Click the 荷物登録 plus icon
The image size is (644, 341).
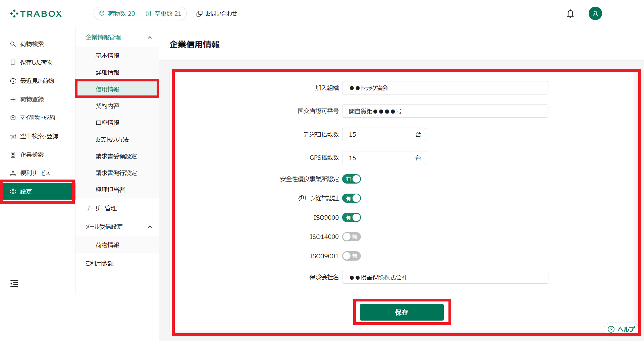pos(13,99)
